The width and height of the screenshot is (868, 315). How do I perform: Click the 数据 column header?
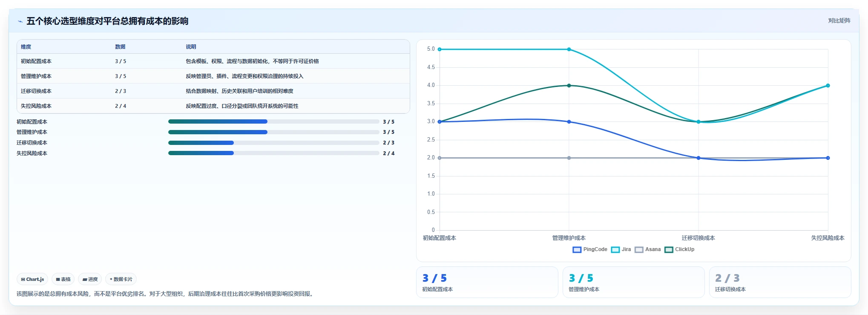(x=120, y=47)
